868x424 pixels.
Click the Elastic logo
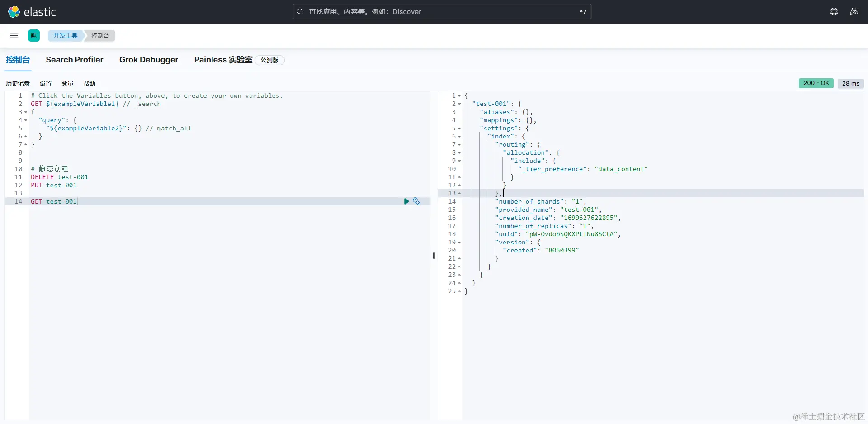32,12
